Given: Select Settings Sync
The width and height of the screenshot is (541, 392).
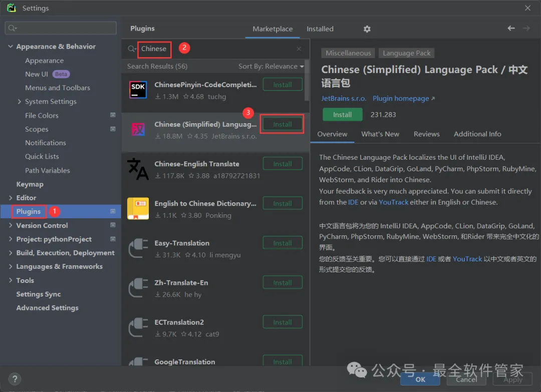Looking at the screenshot, I should [x=38, y=294].
